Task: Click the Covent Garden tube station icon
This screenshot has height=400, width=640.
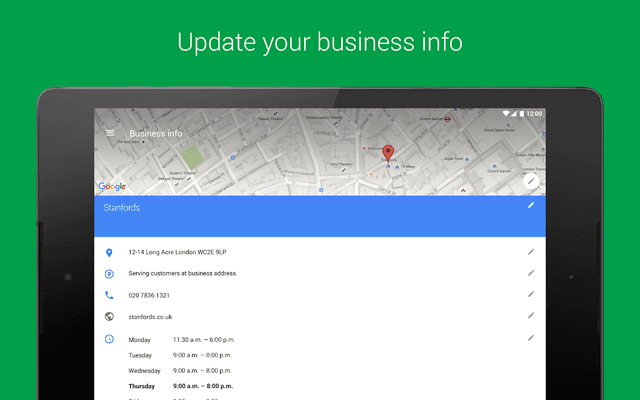Action: [447, 119]
